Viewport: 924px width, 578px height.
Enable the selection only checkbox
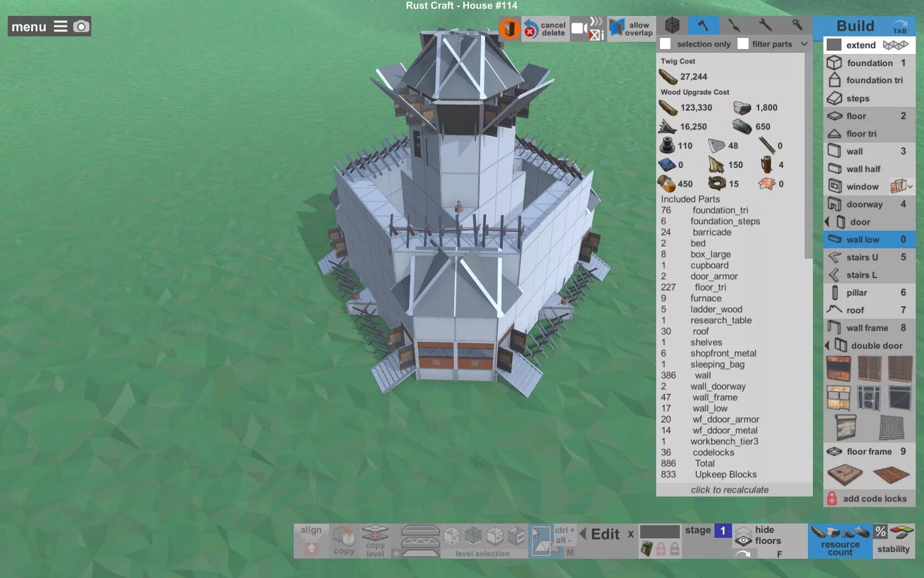coord(665,44)
